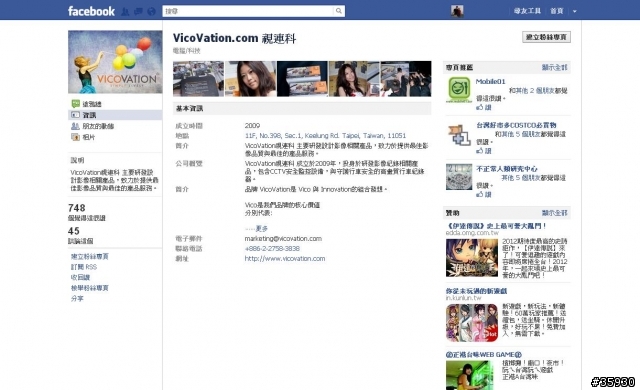Click the 正港台味 ad image
640x390 pixels.
click(469, 375)
